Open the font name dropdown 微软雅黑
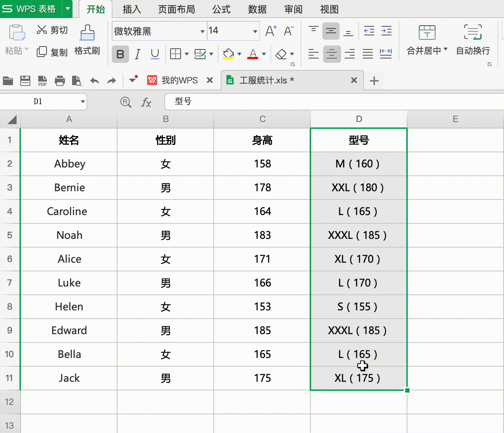This screenshot has width=504, height=433. [x=202, y=31]
